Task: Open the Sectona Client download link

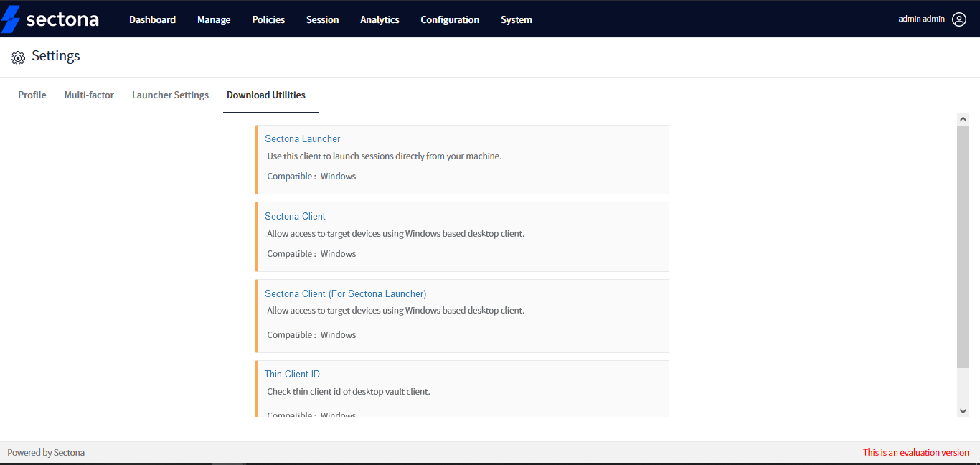Action: tap(295, 216)
